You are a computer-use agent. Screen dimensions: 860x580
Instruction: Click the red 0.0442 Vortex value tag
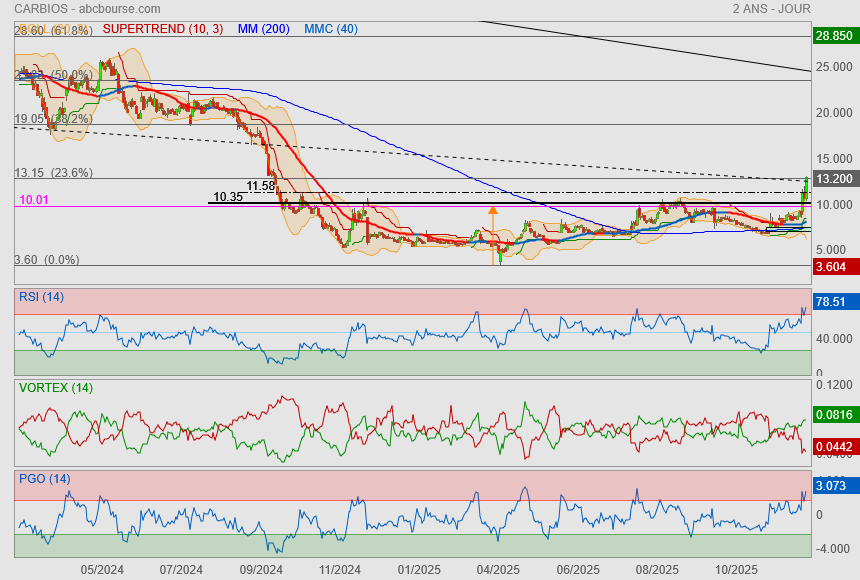coord(834,446)
